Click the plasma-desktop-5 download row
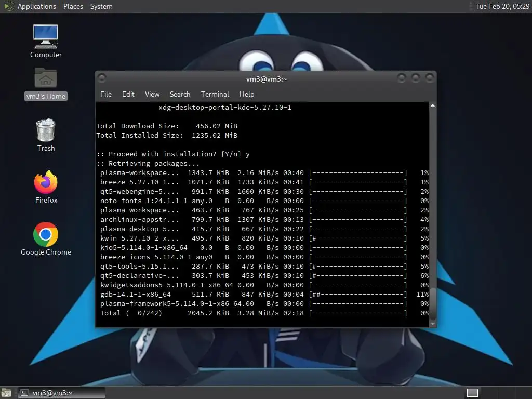The image size is (532, 399). (264, 229)
